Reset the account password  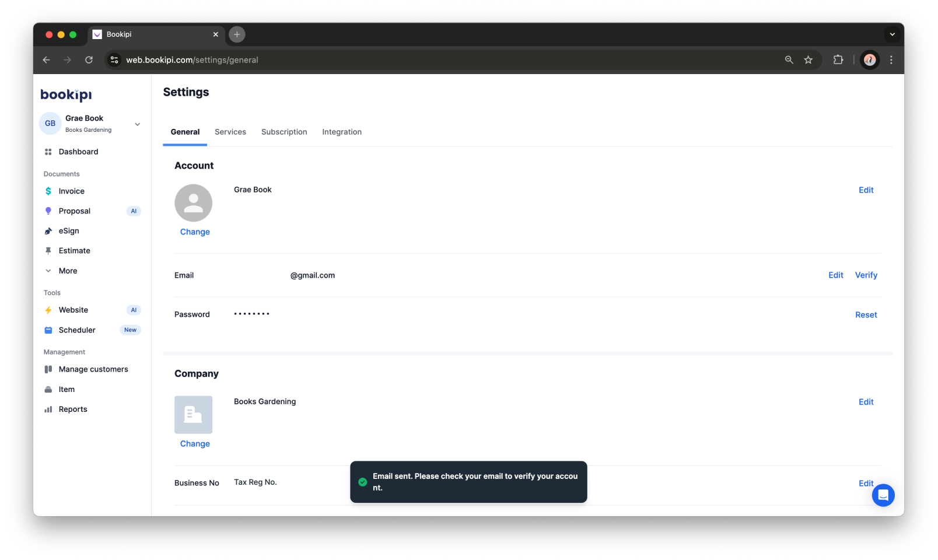[x=866, y=314]
